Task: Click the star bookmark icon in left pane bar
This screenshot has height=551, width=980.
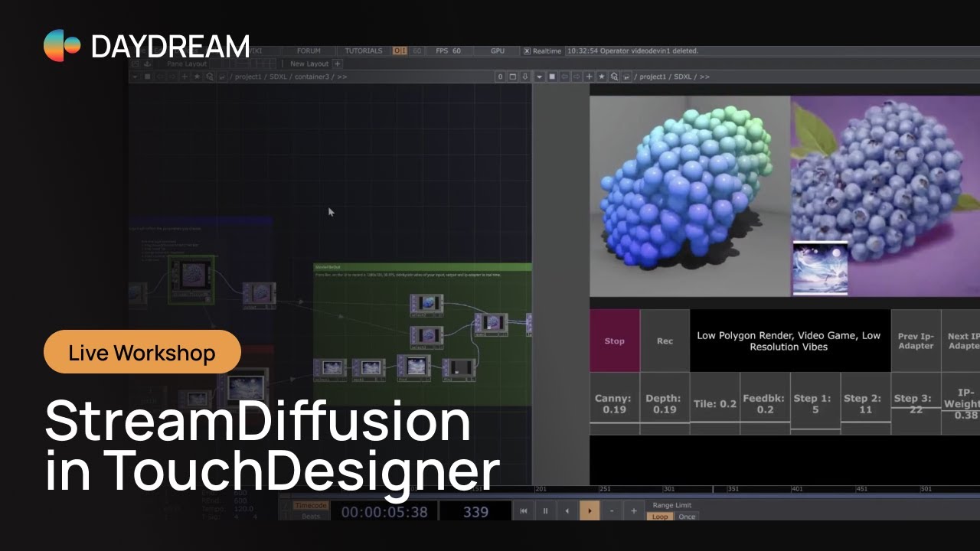Action: tap(197, 77)
